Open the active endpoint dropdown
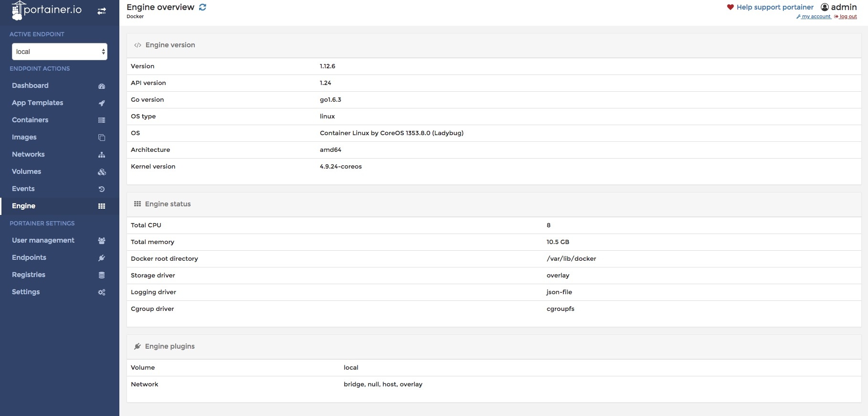The height and width of the screenshot is (416, 868). click(x=59, y=52)
